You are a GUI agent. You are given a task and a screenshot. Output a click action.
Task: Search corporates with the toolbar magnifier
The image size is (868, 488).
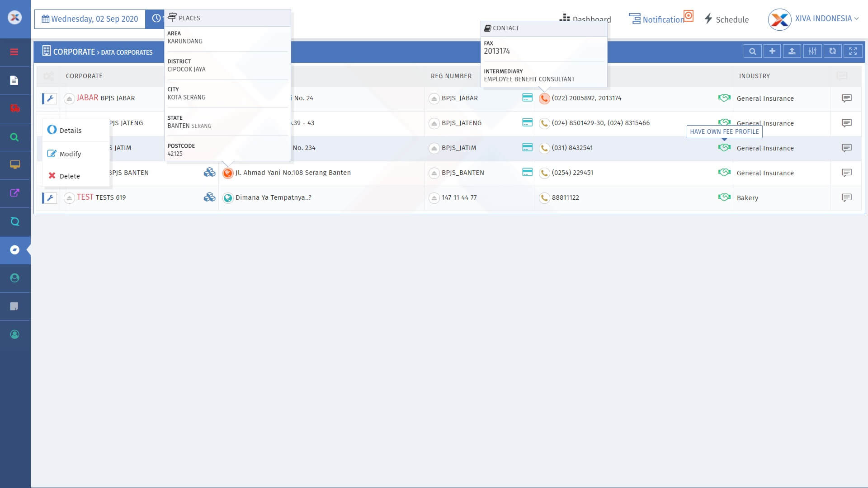point(752,51)
